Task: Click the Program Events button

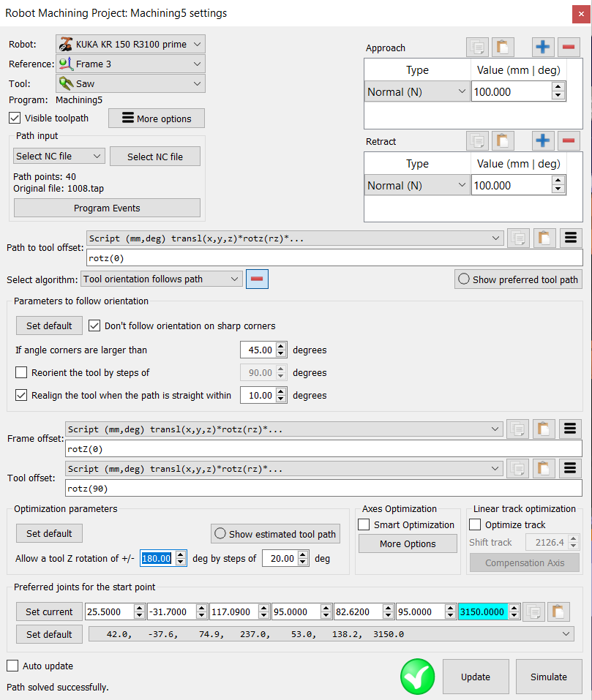Action: pyautogui.click(x=107, y=208)
